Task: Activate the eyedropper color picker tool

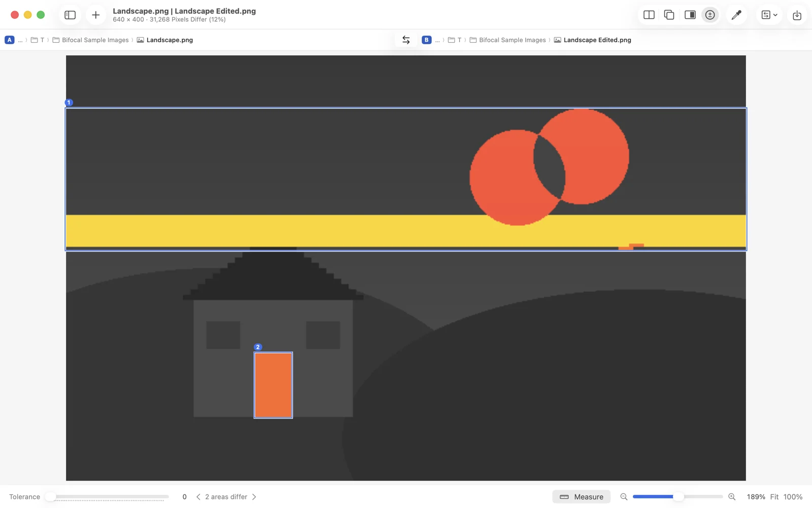Action: pyautogui.click(x=736, y=15)
